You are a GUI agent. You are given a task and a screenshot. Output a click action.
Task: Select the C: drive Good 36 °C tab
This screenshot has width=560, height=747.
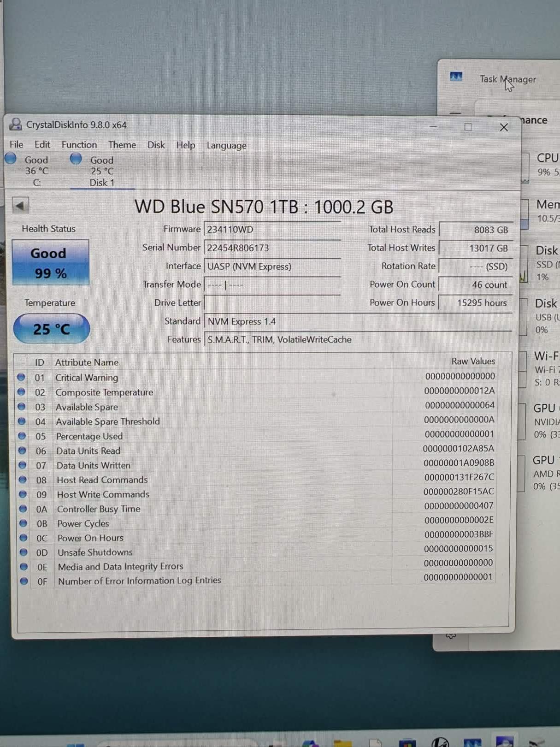pyautogui.click(x=36, y=171)
